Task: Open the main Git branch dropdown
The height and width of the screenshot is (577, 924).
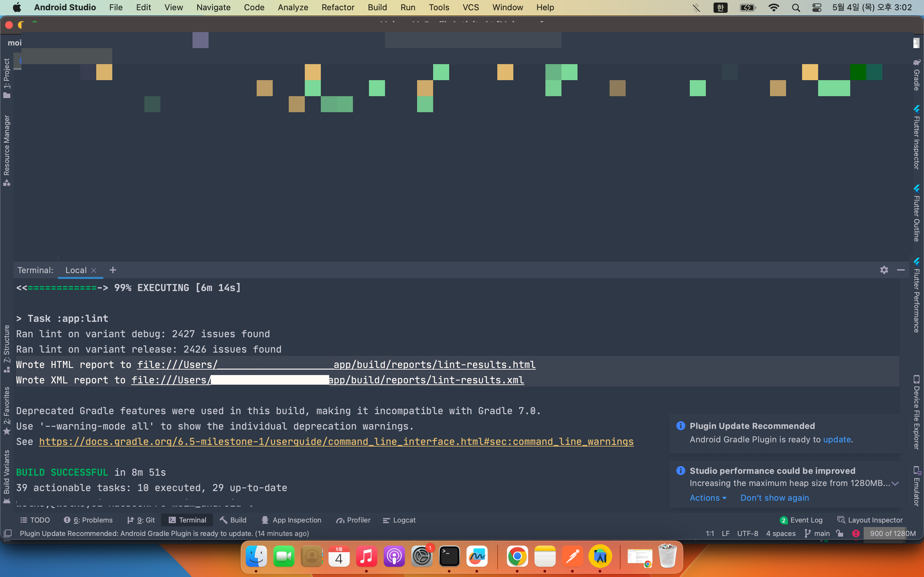Action: tap(817, 533)
